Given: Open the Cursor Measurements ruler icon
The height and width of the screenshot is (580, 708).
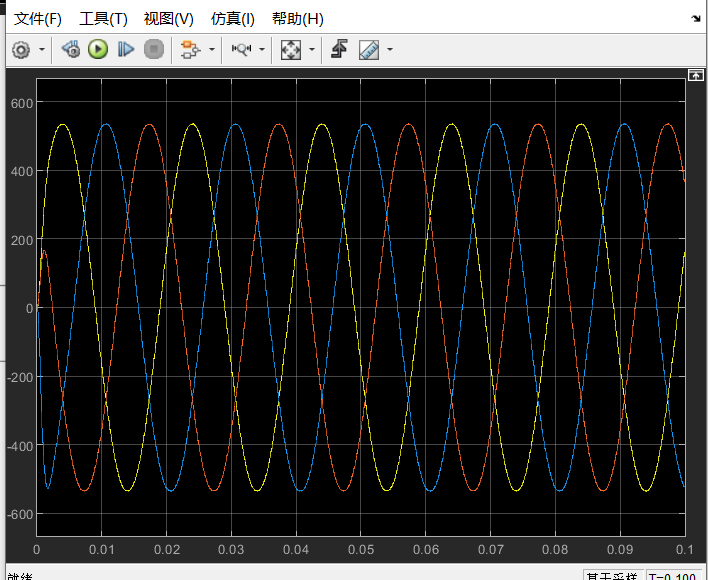Looking at the screenshot, I should pyautogui.click(x=368, y=49).
